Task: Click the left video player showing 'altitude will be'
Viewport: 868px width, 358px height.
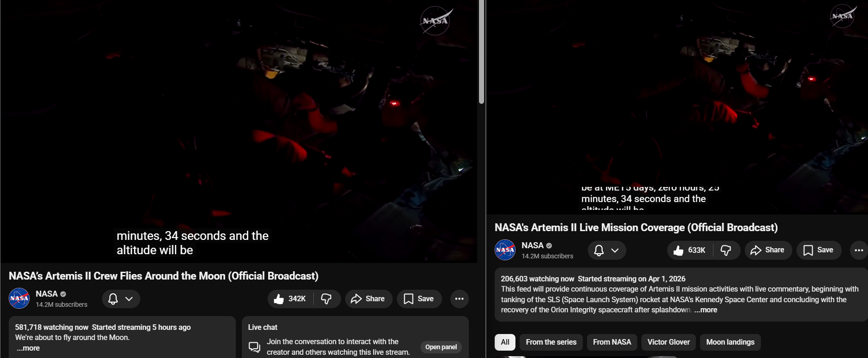Action: pyautogui.click(x=239, y=131)
